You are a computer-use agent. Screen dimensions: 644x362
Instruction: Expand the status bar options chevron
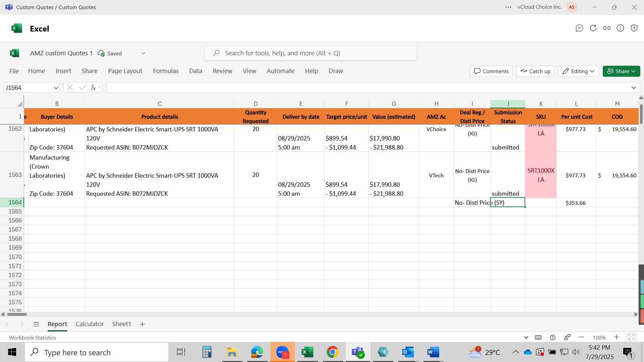click(526, 338)
